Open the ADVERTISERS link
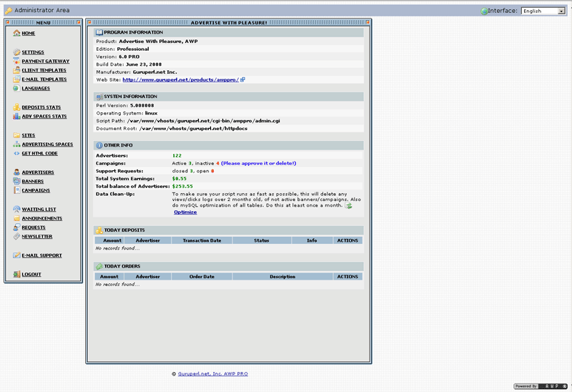The image size is (572, 392). 38,172
